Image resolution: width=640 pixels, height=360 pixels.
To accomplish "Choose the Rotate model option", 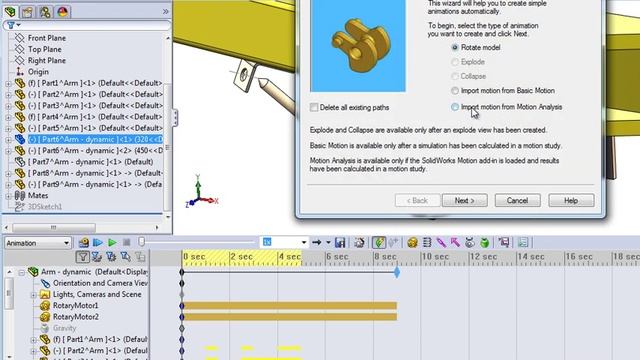I will (x=455, y=47).
